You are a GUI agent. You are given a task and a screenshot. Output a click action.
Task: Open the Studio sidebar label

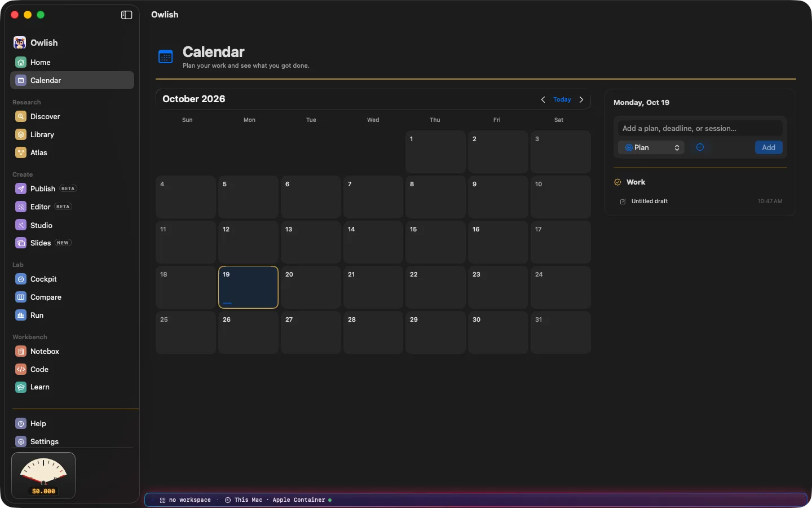[x=41, y=225]
